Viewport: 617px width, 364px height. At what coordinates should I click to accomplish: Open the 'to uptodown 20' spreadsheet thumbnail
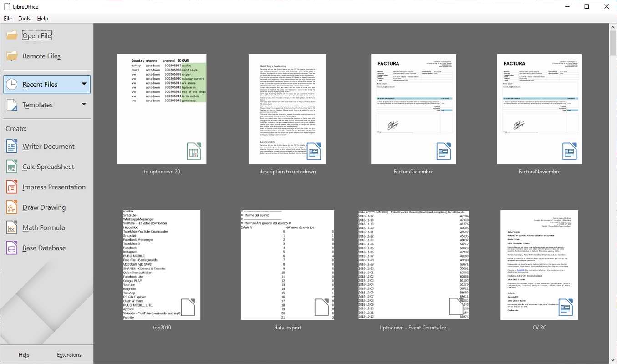pyautogui.click(x=161, y=109)
